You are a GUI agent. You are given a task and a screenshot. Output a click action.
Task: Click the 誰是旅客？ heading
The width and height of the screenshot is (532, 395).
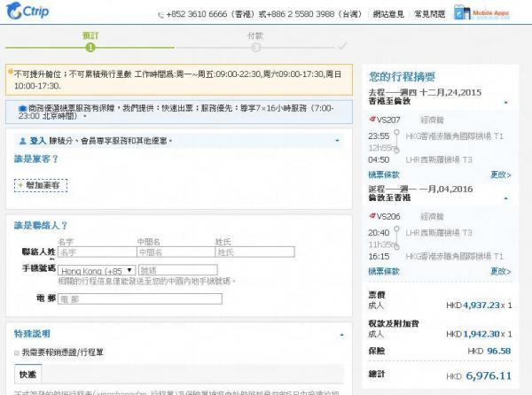36,159
